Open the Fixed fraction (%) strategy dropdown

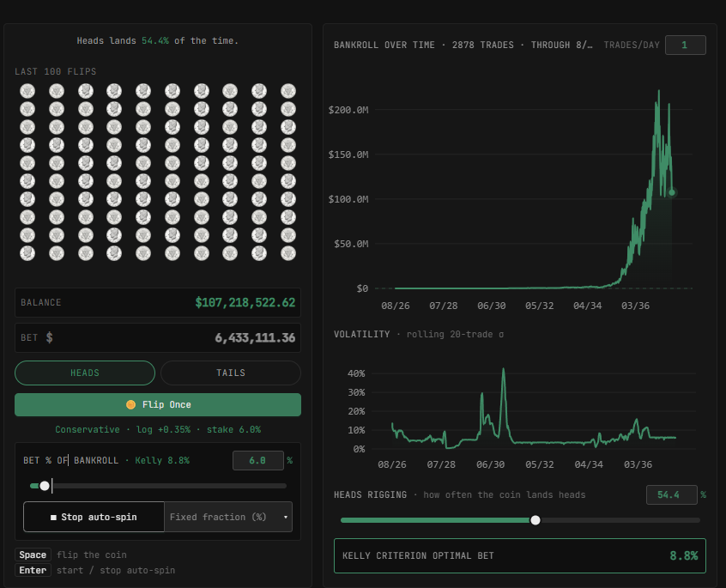(x=228, y=517)
